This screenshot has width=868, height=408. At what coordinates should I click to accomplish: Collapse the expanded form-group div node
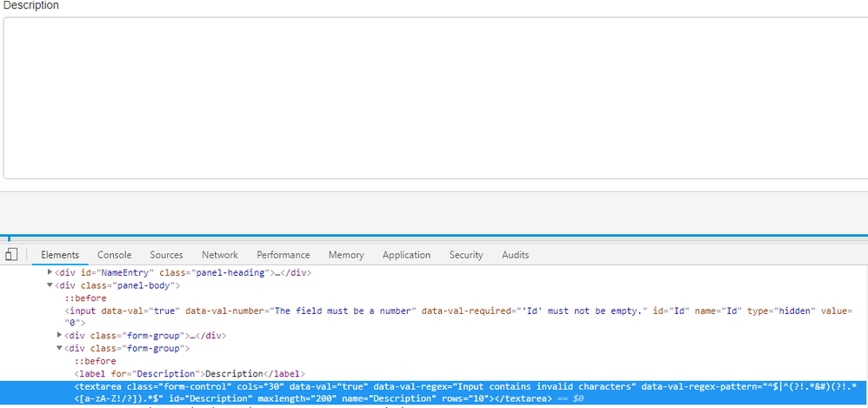pos(59,348)
